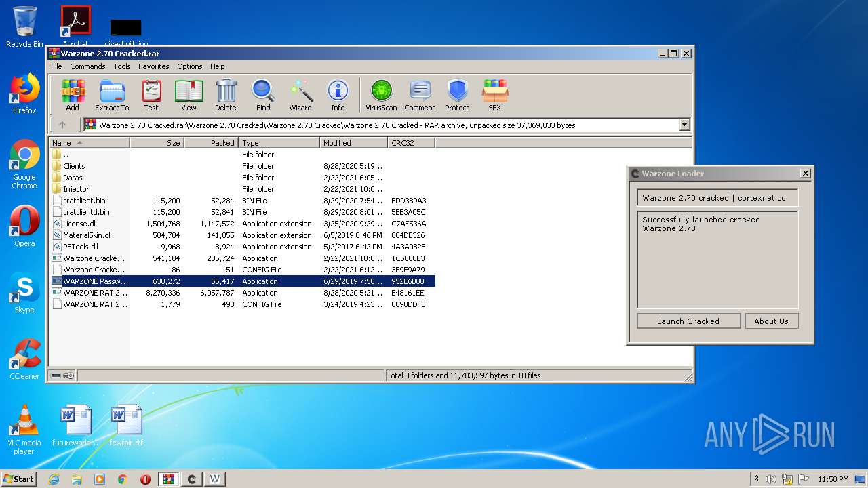The height and width of the screenshot is (488, 868).
Task: Select PETools.dll file
Action: [243, 247]
